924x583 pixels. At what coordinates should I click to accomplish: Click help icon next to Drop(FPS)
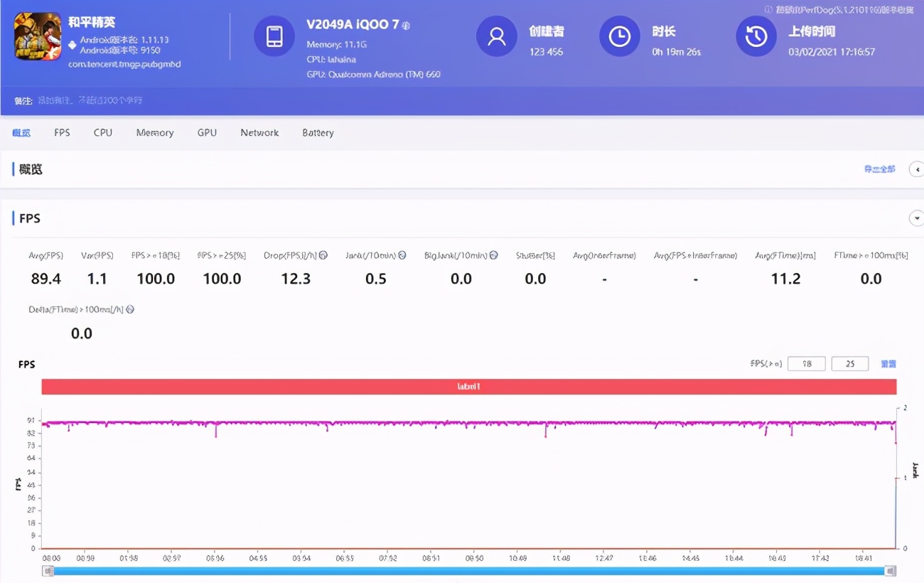(x=323, y=255)
